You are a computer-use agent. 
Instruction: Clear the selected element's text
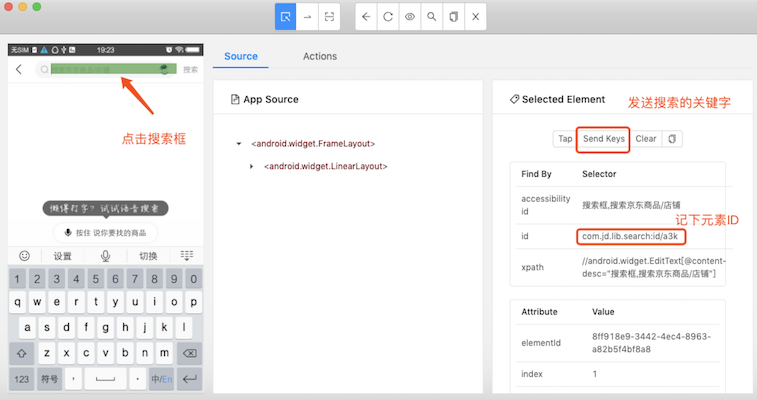coord(646,139)
